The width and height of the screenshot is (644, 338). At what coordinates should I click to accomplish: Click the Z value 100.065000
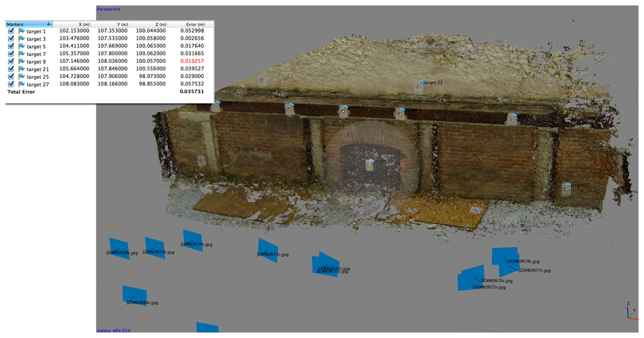[151, 46]
